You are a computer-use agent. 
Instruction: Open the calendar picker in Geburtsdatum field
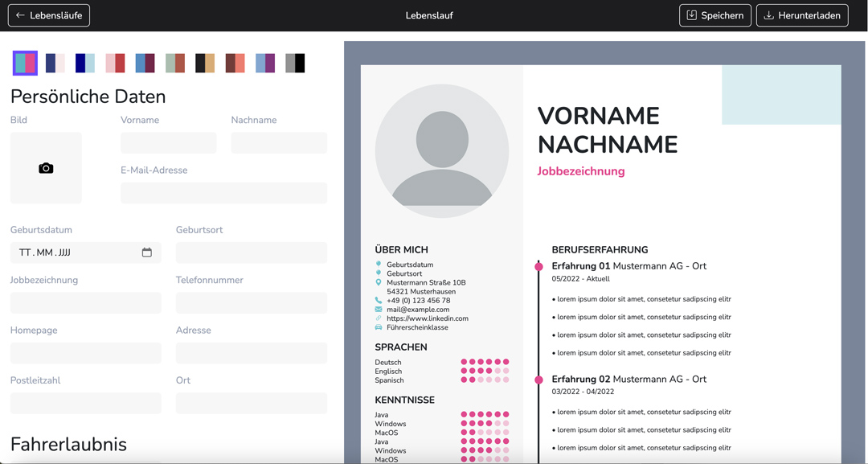146,253
